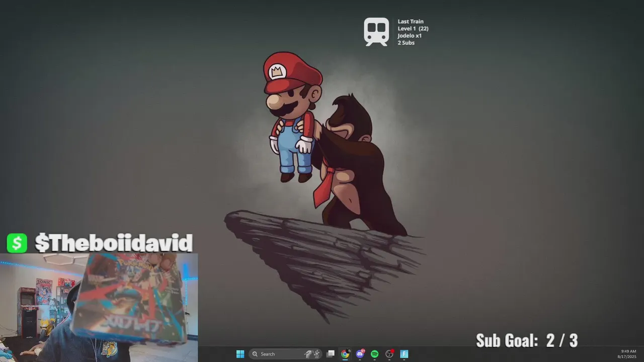Click the Cash App dollar icon
644x362 pixels.
click(x=17, y=243)
